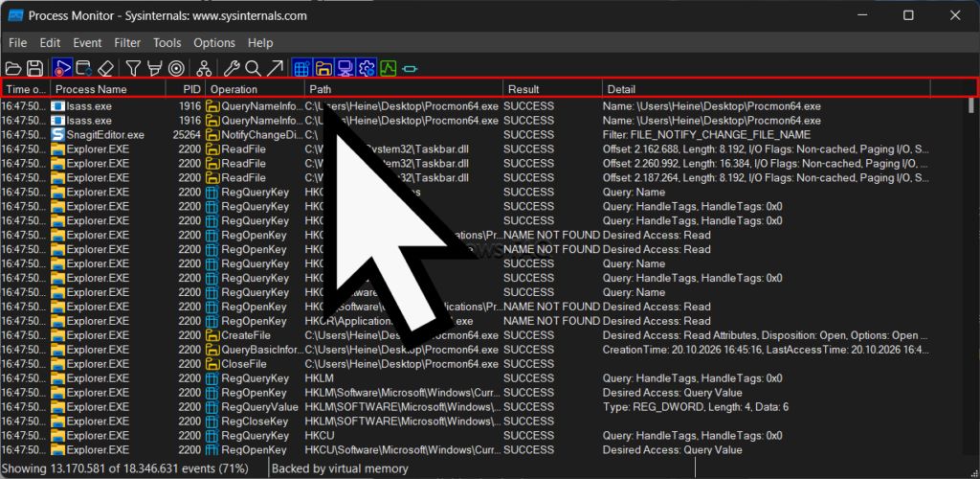This screenshot has width=980, height=479.
Task: Click the folder icon beside NotifyChangeDi operation
Action: click(212, 134)
